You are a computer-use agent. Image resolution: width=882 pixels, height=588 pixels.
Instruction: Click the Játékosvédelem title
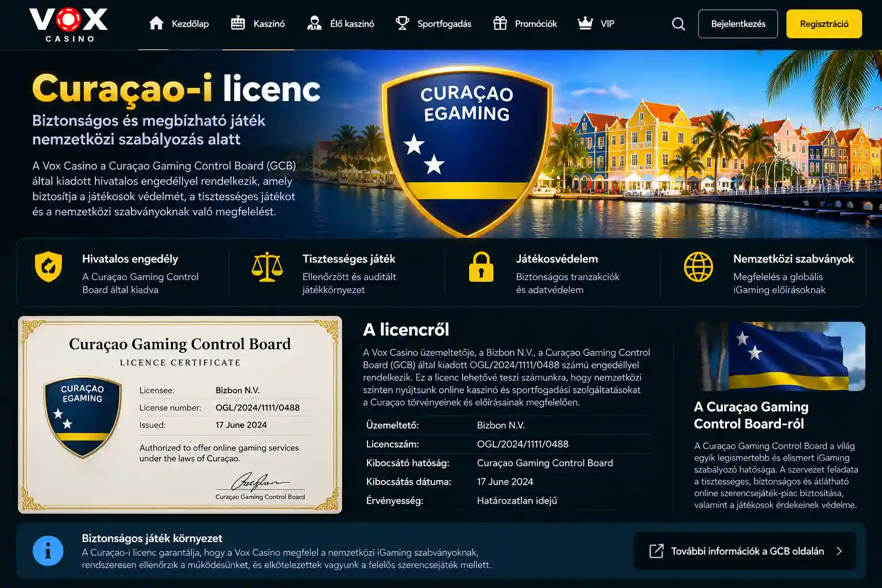point(557,259)
